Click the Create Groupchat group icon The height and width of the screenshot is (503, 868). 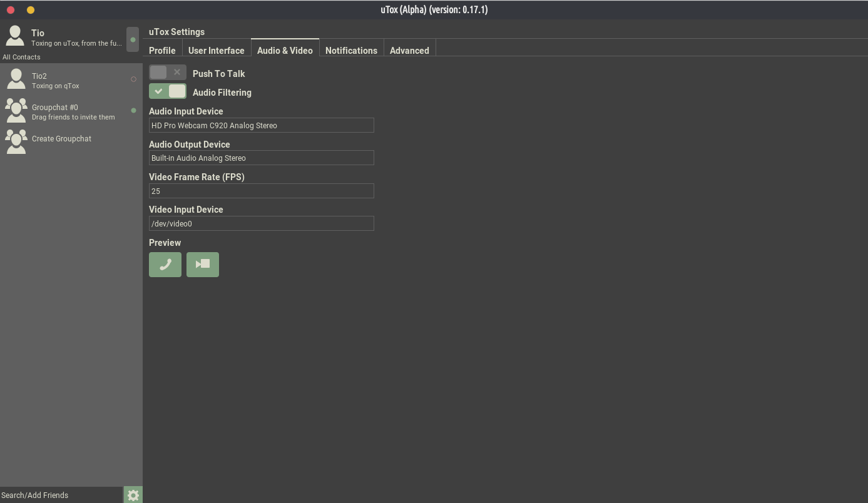16,141
